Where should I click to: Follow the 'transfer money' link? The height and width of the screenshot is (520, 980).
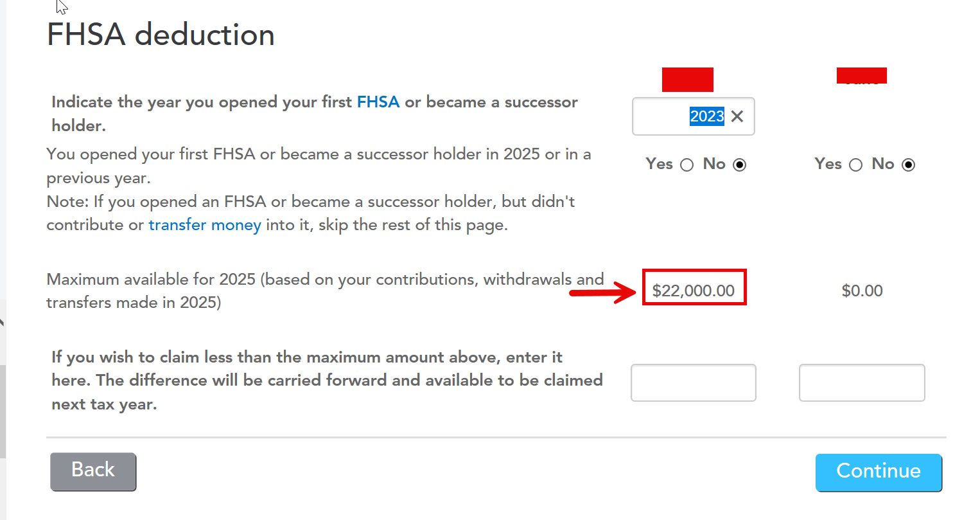(x=205, y=225)
